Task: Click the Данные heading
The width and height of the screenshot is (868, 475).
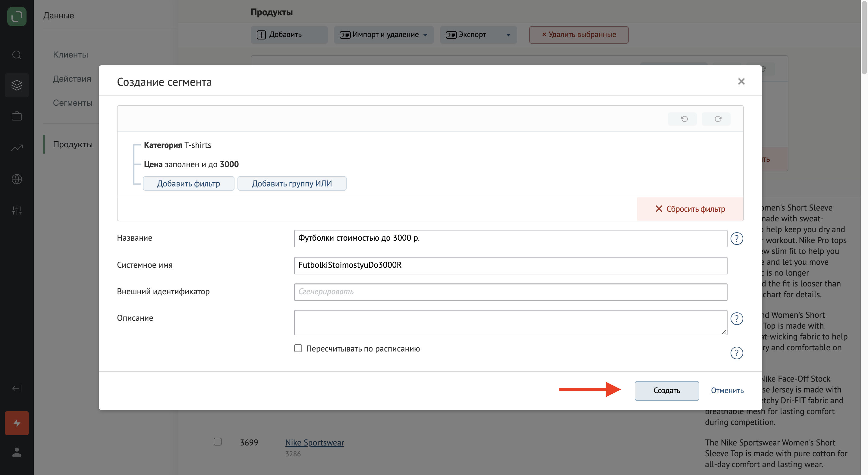Action: coord(59,15)
